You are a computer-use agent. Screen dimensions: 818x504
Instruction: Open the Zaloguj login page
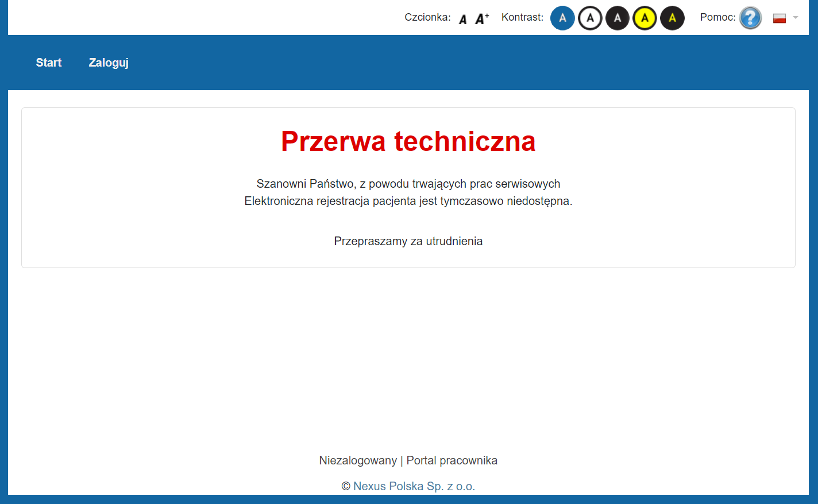coord(109,63)
